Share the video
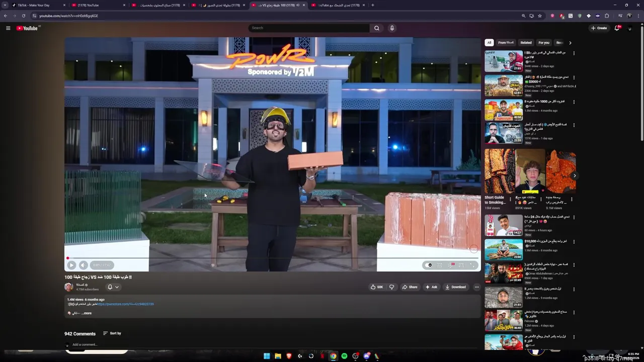Viewport: 644px width, 362px height. click(410, 287)
